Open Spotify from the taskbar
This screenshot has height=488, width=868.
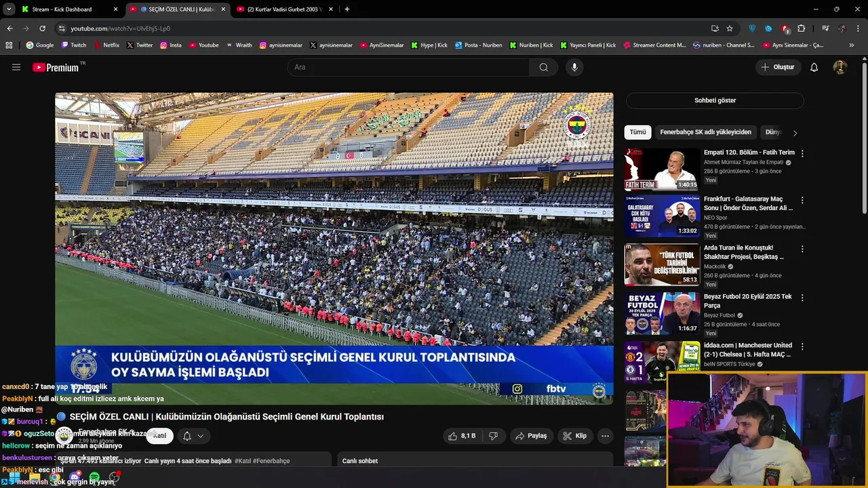coord(94,478)
